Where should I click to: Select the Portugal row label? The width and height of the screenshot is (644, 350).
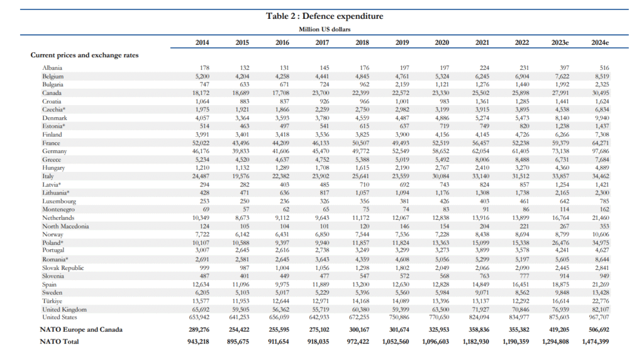click(x=53, y=250)
